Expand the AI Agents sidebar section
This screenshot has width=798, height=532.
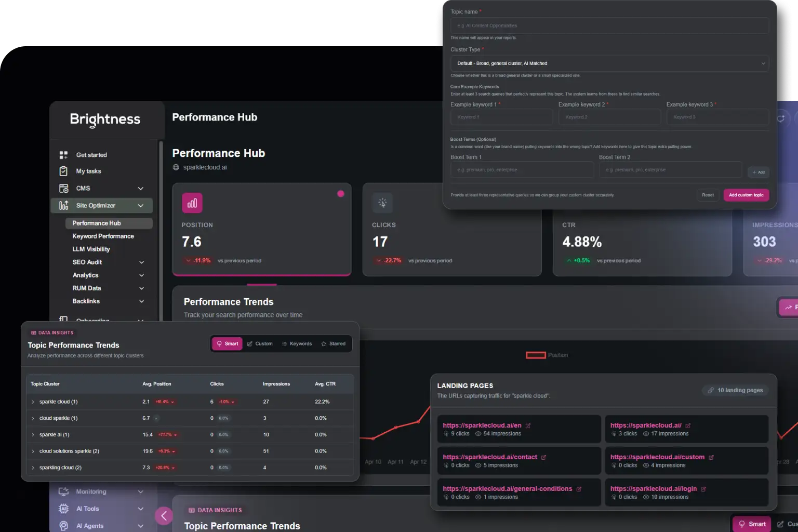tap(140, 526)
